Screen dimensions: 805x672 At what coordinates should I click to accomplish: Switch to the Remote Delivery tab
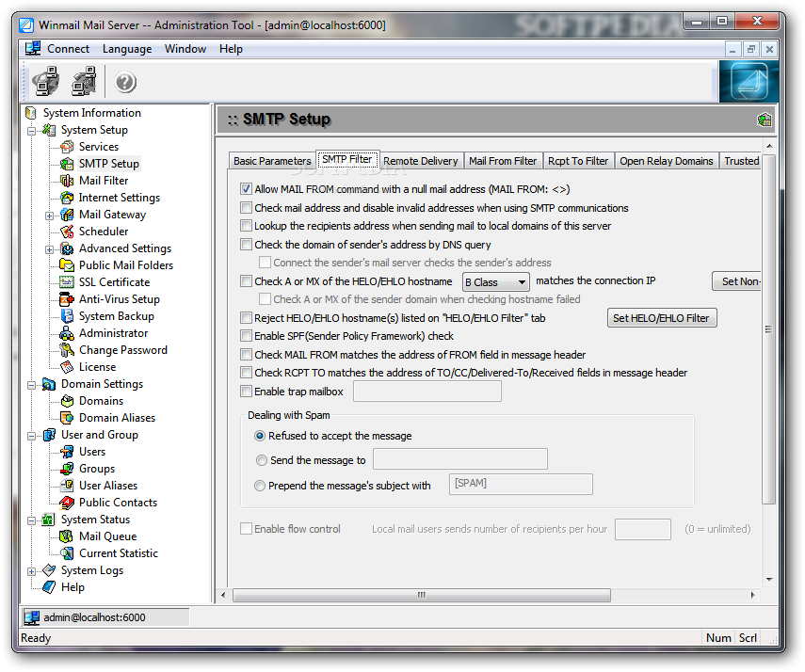[x=421, y=161]
